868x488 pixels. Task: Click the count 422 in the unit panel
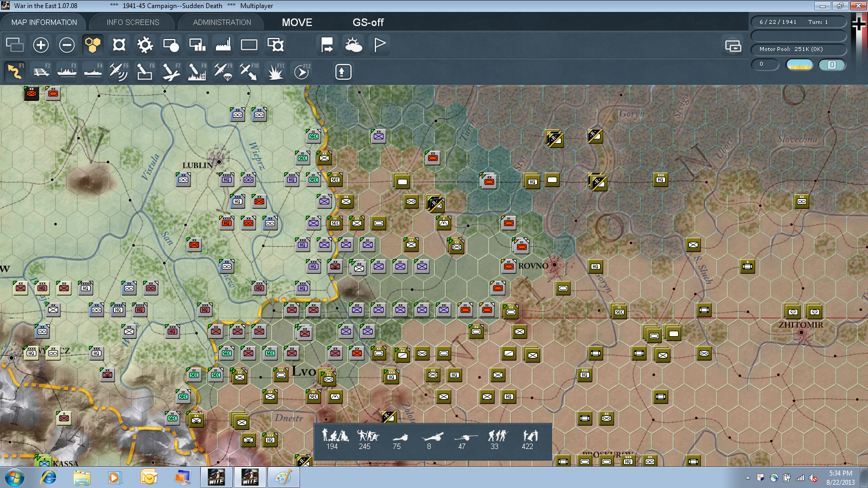(x=527, y=446)
